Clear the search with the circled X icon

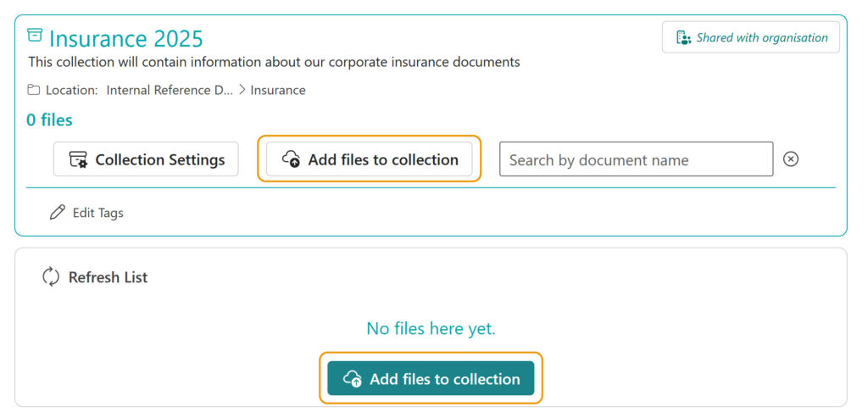790,159
